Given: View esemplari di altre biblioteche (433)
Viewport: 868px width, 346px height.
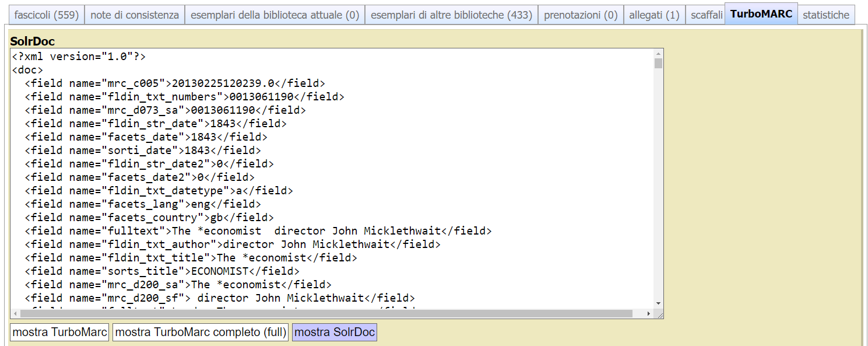Looking at the screenshot, I should [451, 15].
